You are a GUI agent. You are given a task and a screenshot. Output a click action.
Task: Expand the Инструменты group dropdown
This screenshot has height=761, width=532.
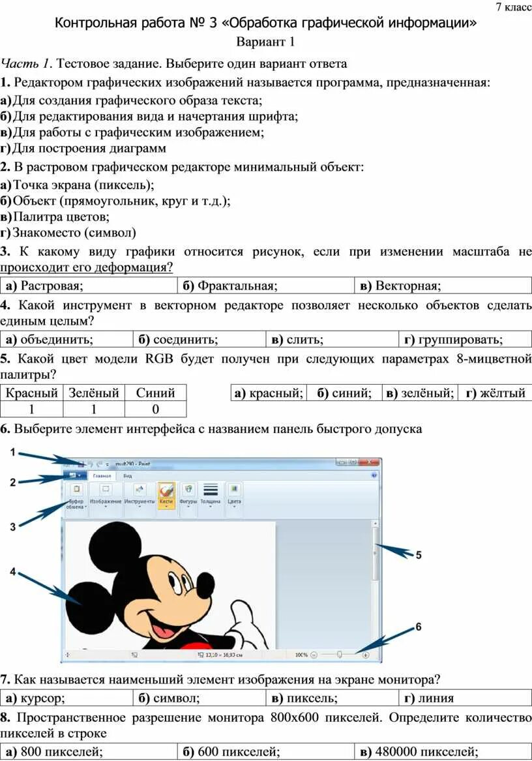pos(140,506)
